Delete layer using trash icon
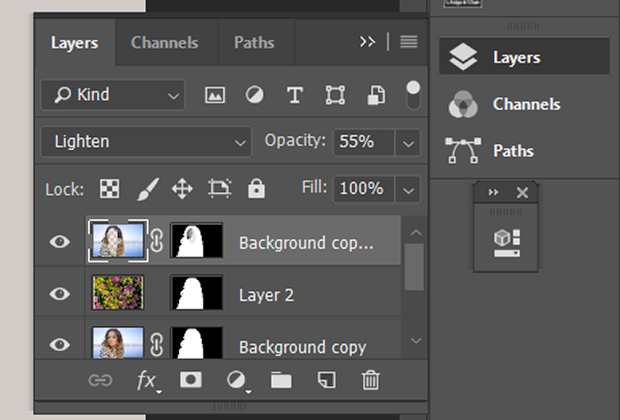Viewport: 620px width, 420px height. 370,380
